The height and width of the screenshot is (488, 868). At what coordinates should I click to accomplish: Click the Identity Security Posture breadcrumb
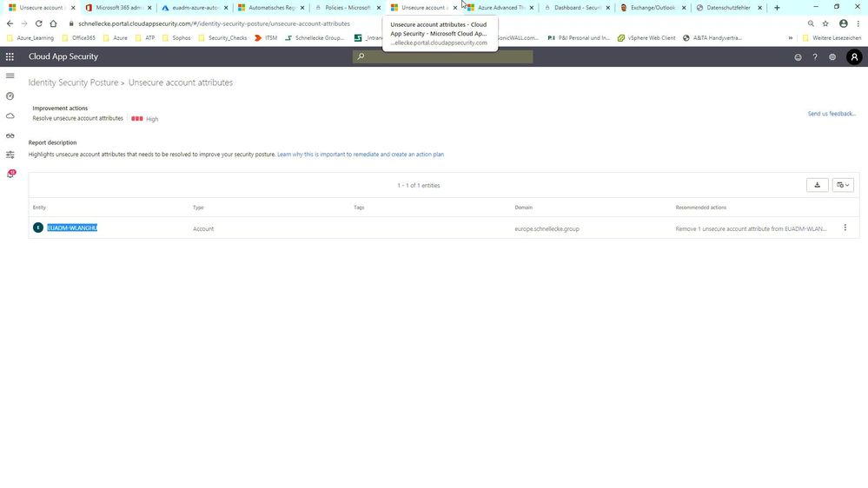[x=73, y=82]
